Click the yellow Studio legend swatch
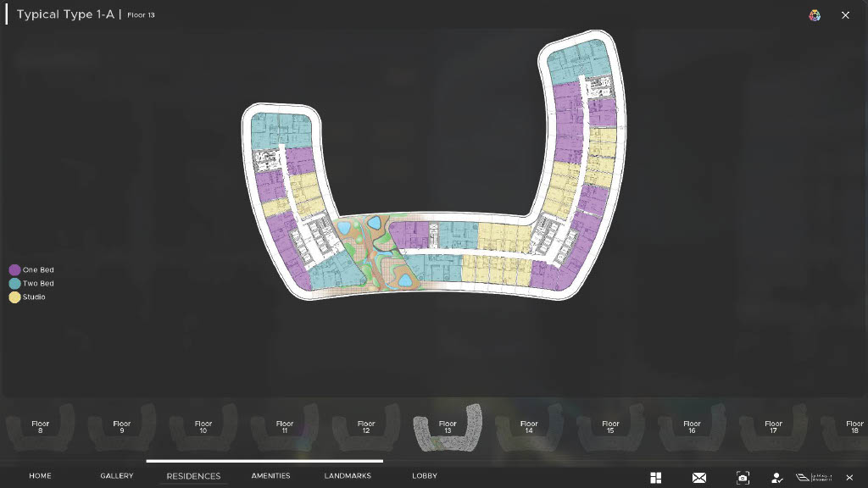The image size is (868, 488). coord(15,297)
